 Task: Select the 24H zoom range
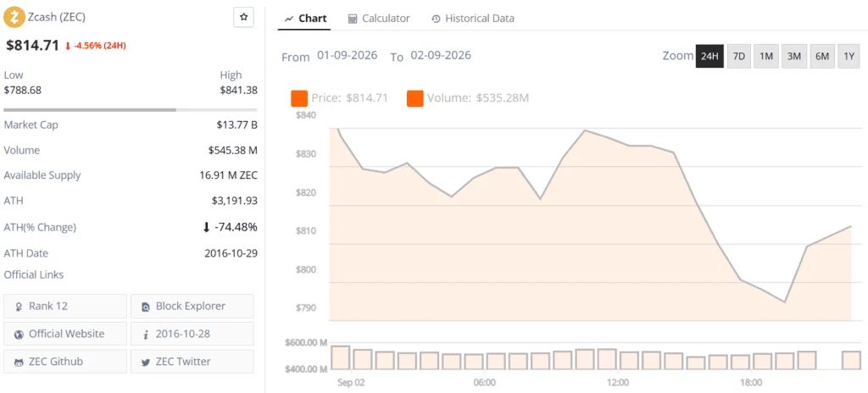pos(709,57)
